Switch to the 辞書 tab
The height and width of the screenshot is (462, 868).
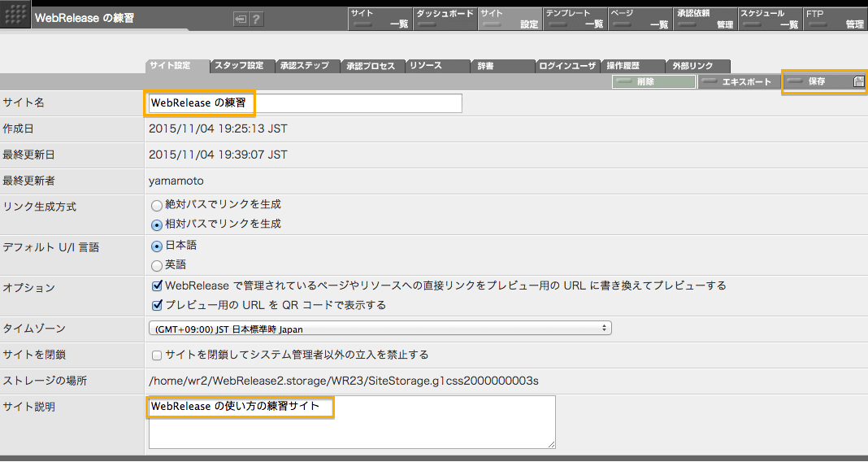pos(502,65)
